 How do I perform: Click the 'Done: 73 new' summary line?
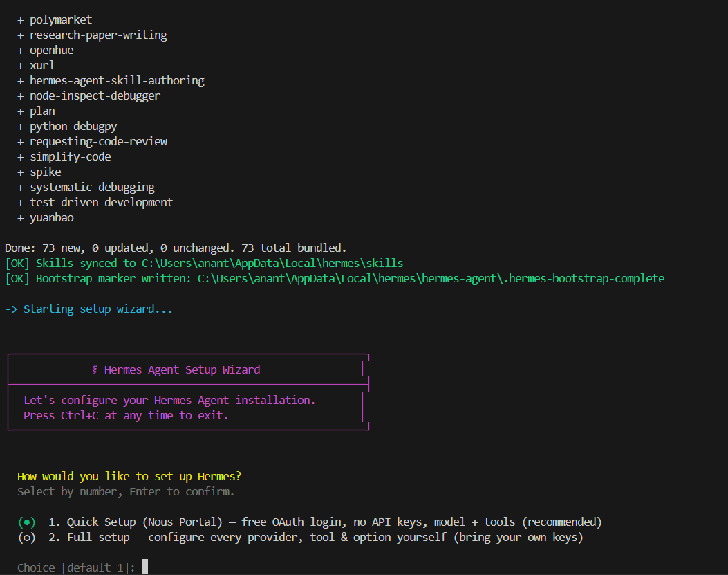176,248
